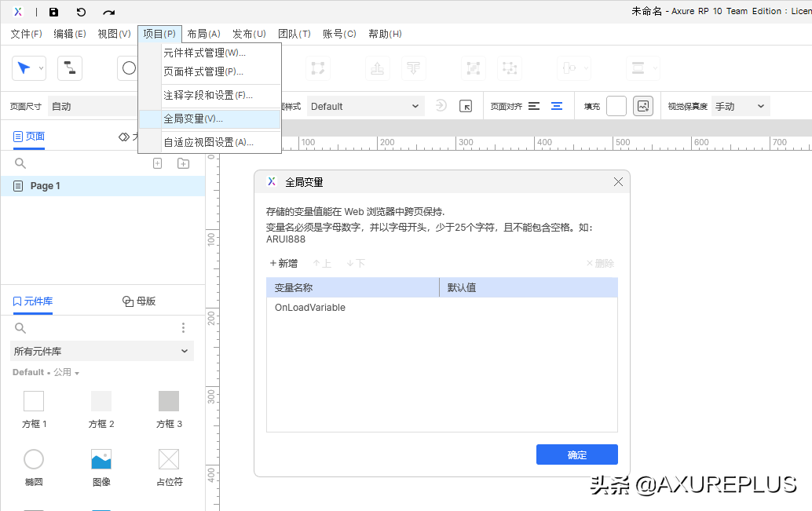Click the 确定 button in the dialog
Viewport: 812px width, 511px height.
pos(576,454)
